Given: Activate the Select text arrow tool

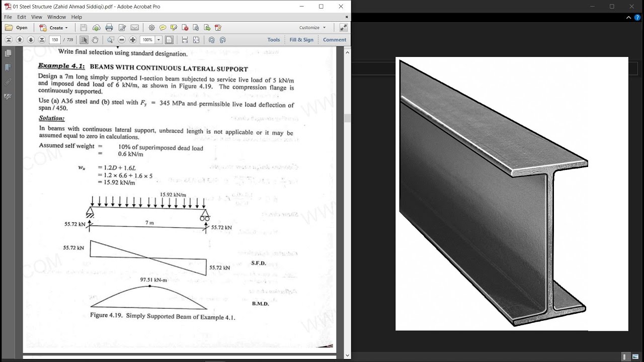Looking at the screenshot, I should [x=84, y=40].
